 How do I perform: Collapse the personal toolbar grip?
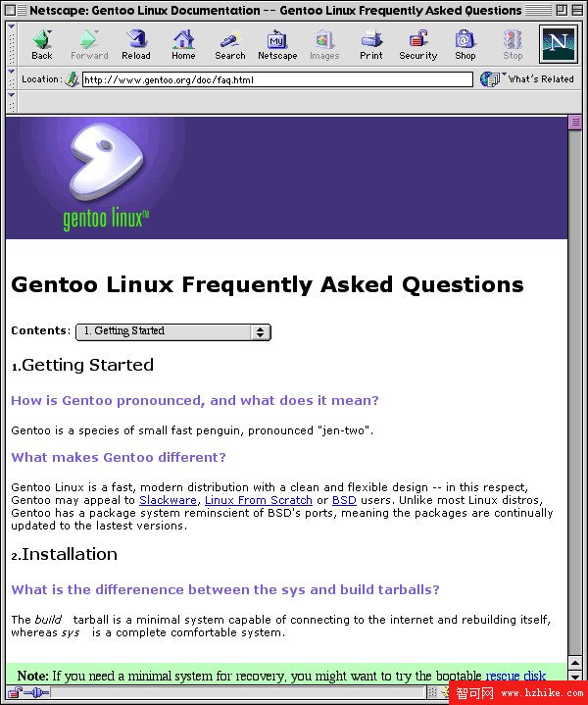point(11,102)
